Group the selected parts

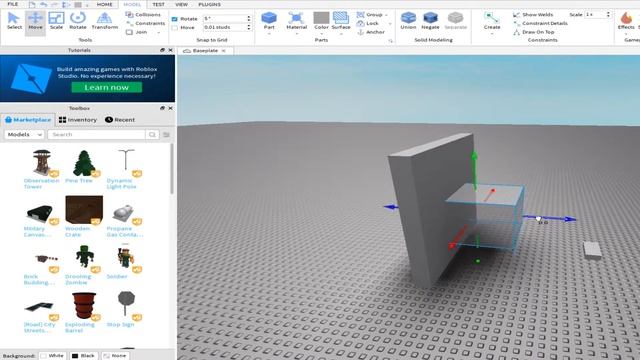(370, 14)
